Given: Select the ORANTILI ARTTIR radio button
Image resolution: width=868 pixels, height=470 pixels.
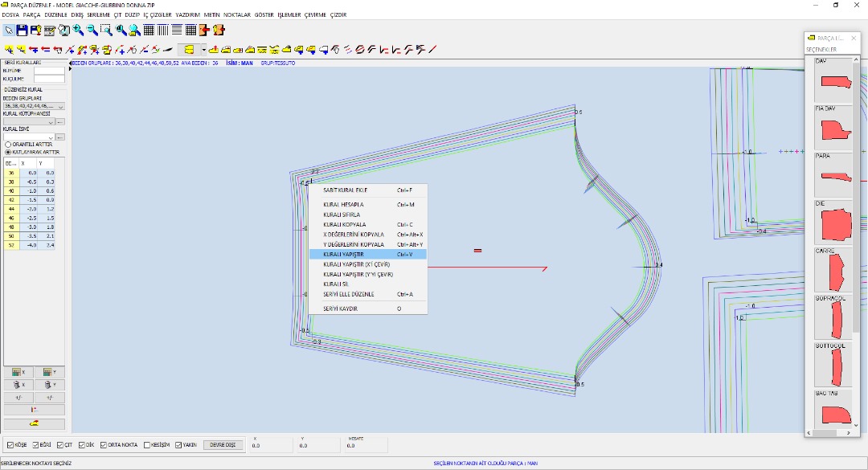Looking at the screenshot, I should tap(8, 144).
